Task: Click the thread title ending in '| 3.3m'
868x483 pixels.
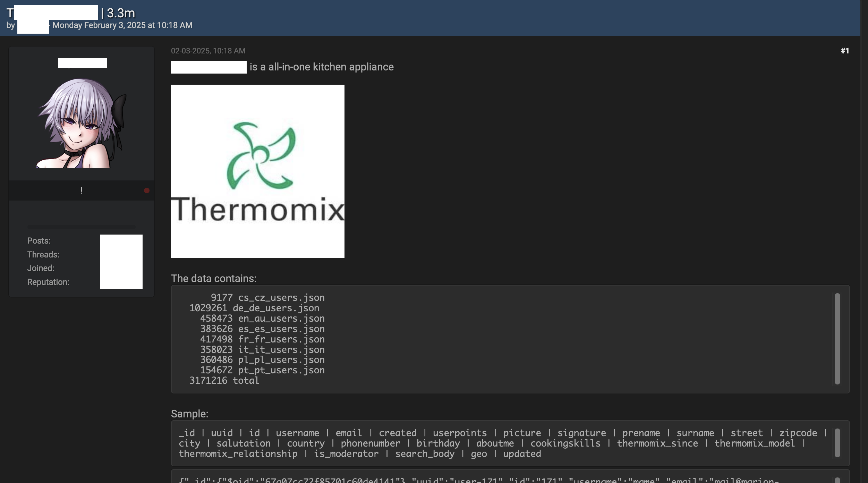Action: click(71, 13)
